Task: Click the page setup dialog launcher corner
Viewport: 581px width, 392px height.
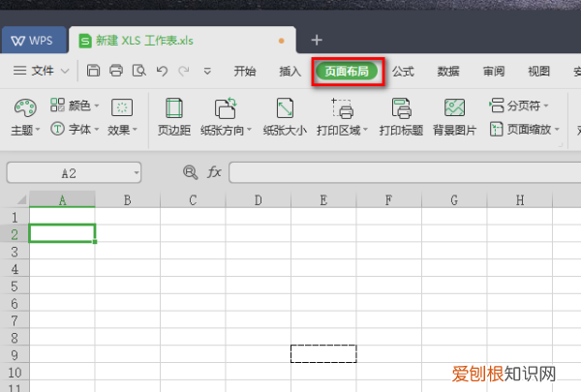Action: [x=561, y=145]
